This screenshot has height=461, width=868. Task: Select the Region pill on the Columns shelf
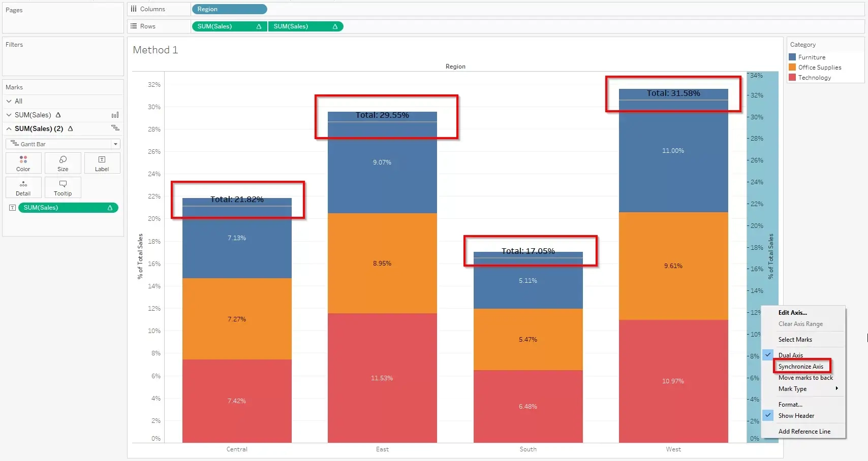pos(229,9)
